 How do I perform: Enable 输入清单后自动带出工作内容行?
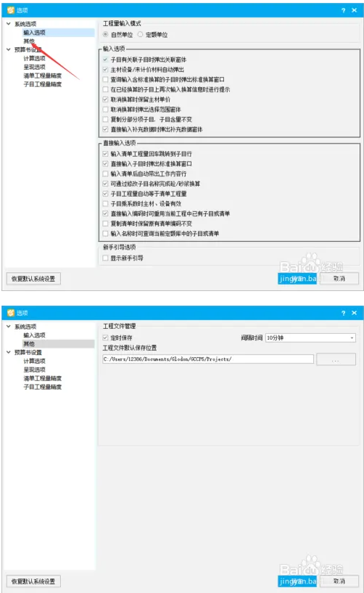pyautogui.click(x=105, y=174)
